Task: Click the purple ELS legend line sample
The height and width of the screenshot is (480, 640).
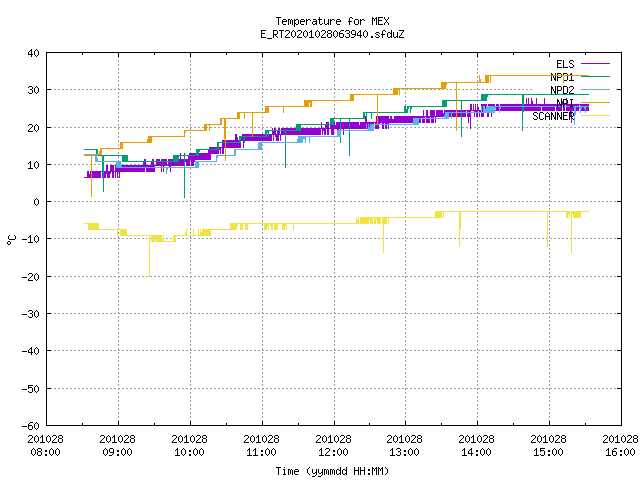Action: [595, 64]
